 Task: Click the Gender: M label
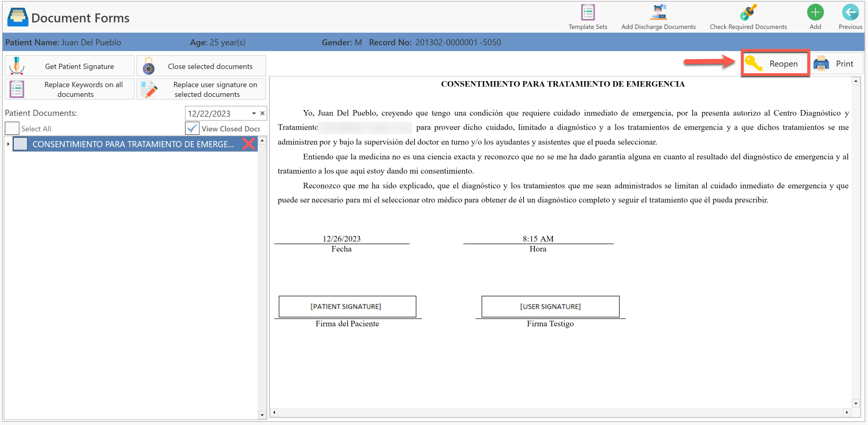coord(342,42)
